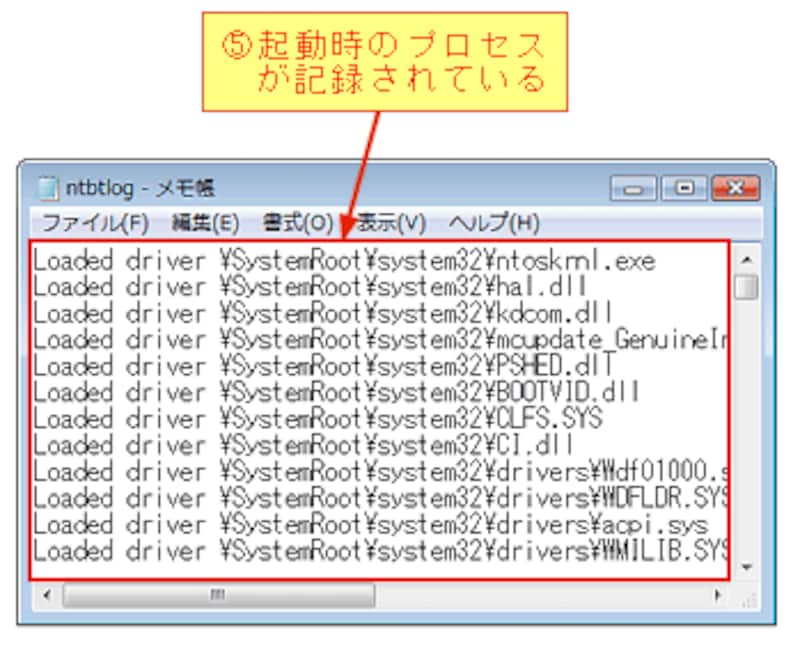Open the 表示(V) menu
The width and height of the screenshot is (800, 653).
[391, 223]
